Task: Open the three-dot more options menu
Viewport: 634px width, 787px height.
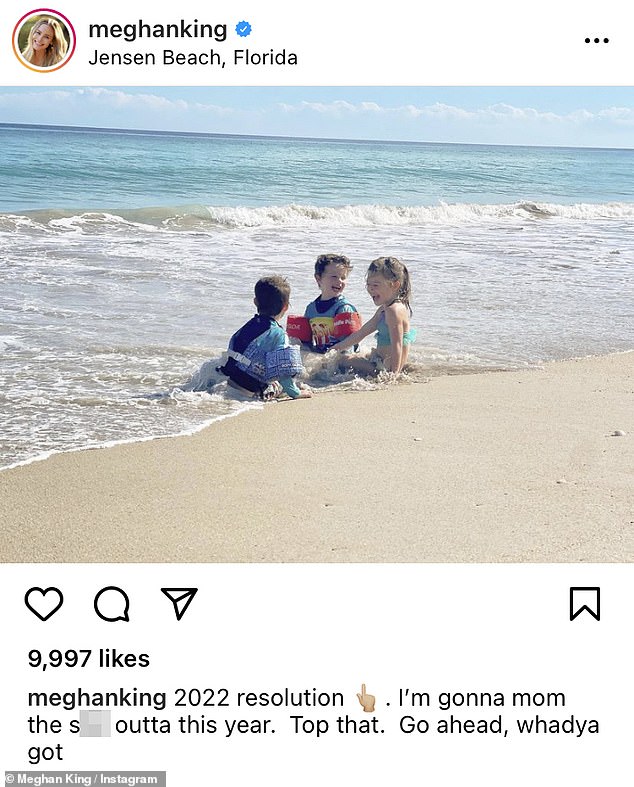Action: [x=597, y=41]
